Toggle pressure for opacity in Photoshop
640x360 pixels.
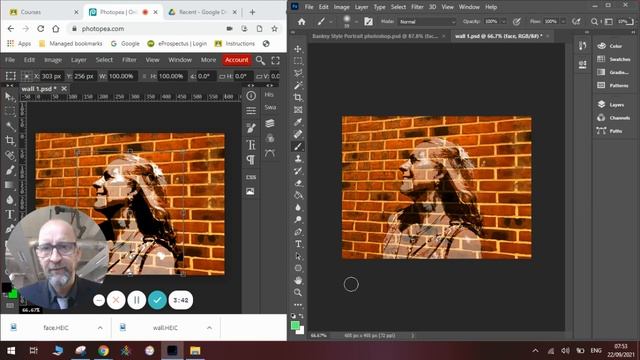tap(517, 22)
